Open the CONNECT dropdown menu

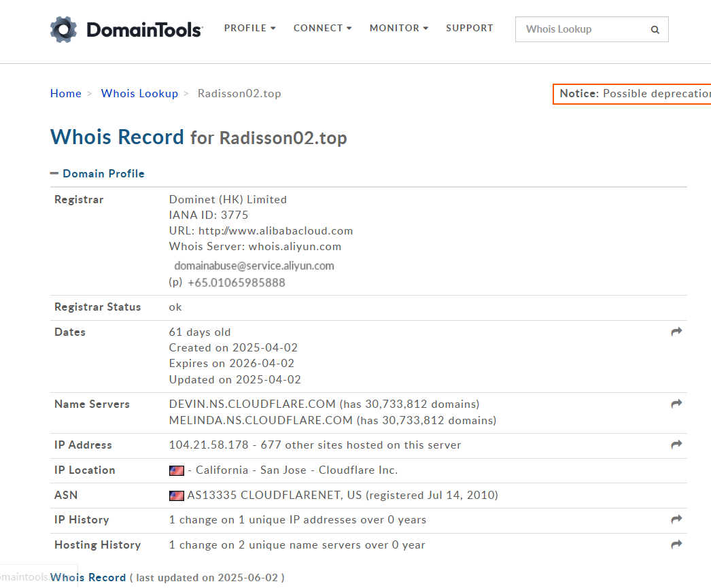(322, 28)
